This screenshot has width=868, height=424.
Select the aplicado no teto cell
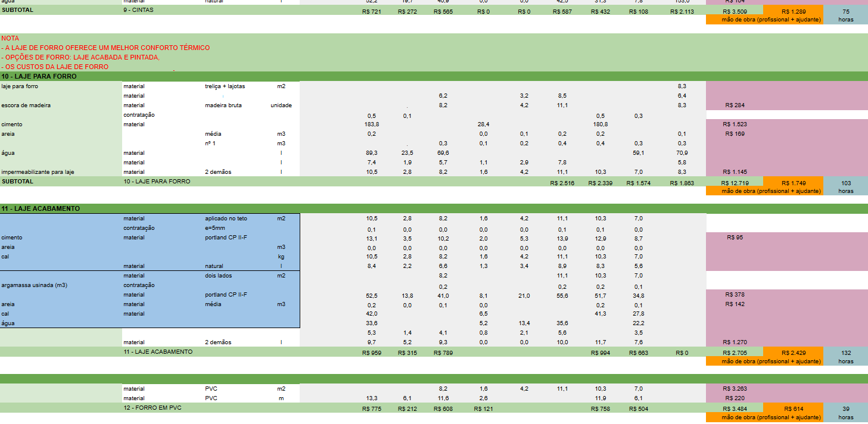point(226,219)
